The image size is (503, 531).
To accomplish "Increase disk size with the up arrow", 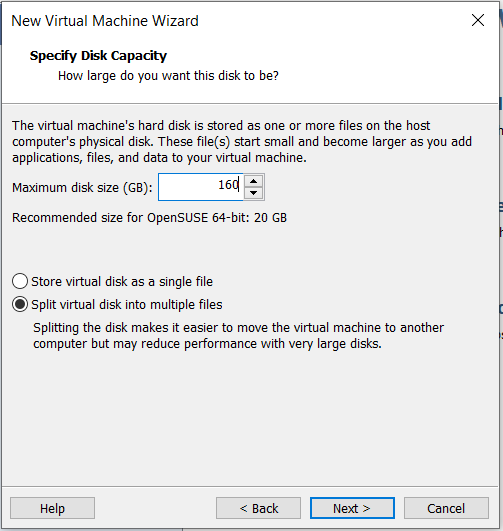I will 253,181.
